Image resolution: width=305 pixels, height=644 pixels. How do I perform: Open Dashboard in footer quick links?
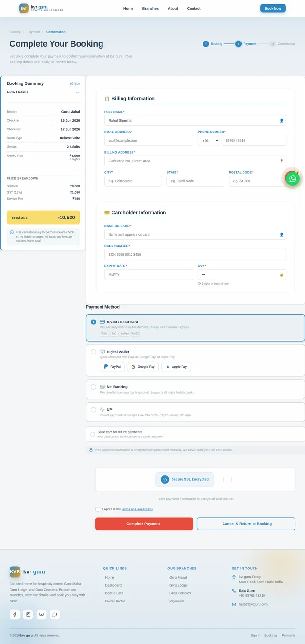(x=113, y=585)
